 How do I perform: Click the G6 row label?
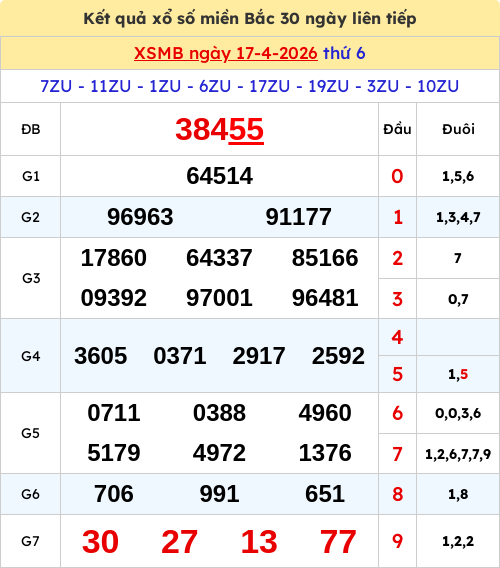point(31,494)
